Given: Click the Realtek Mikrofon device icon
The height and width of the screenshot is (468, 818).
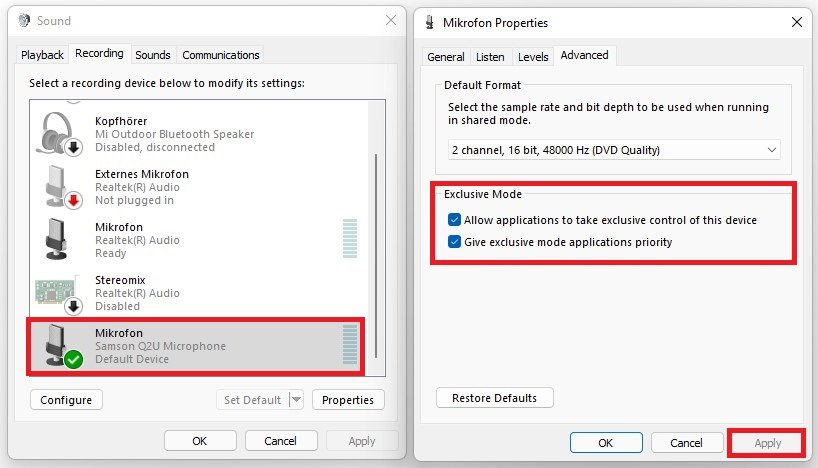Looking at the screenshot, I should click(59, 240).
